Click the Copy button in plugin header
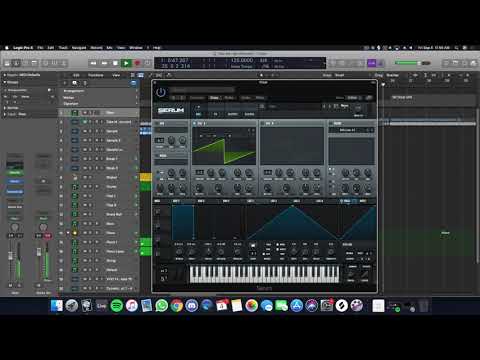Image resolution: width=480 pixels, height=360 pixels. (x=214, y=98)
